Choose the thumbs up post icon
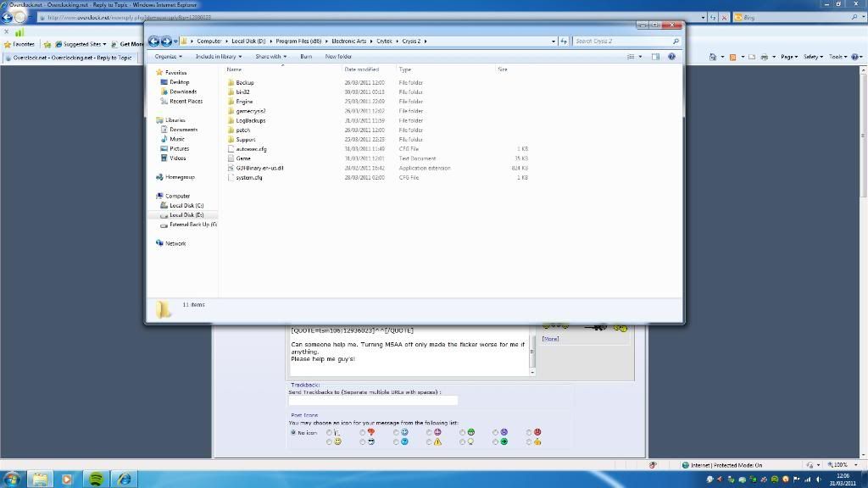The image size is (868, 488). pos(537,441)
